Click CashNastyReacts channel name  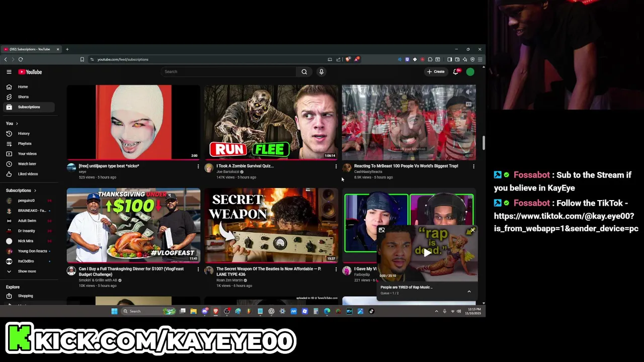tap(368, 172)
